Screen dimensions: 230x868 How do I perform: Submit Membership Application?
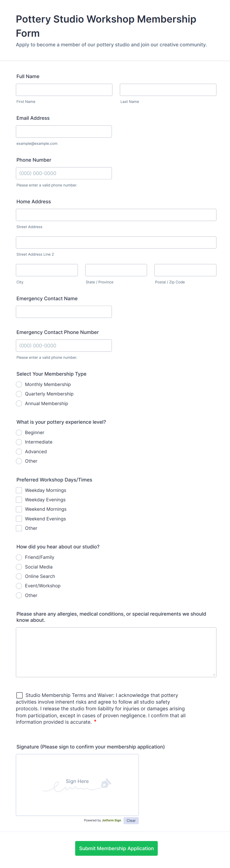[x=116, y=848]
